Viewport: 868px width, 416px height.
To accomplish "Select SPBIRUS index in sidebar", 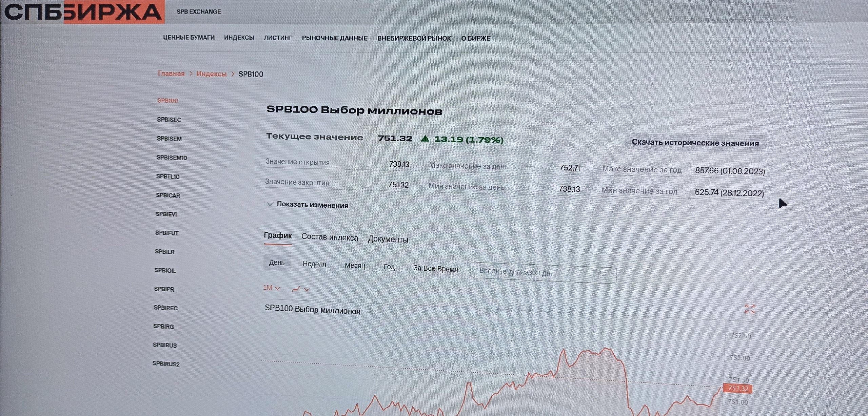I will click(165, 345).
